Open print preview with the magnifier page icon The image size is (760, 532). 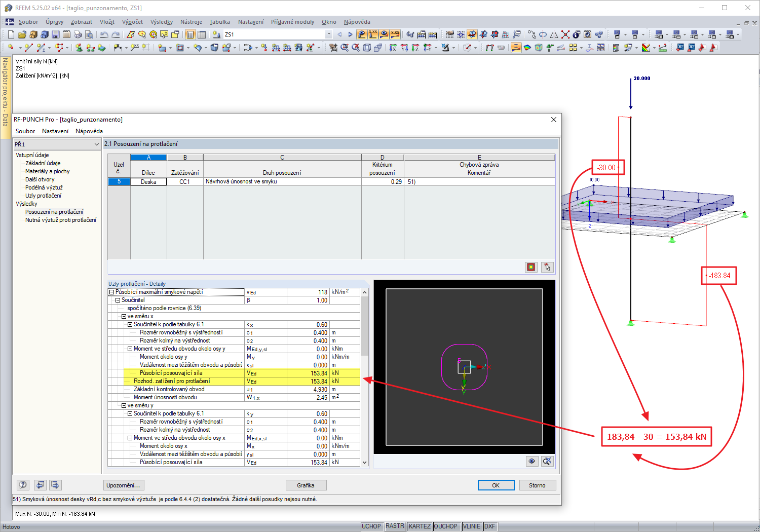pos(89,34)
